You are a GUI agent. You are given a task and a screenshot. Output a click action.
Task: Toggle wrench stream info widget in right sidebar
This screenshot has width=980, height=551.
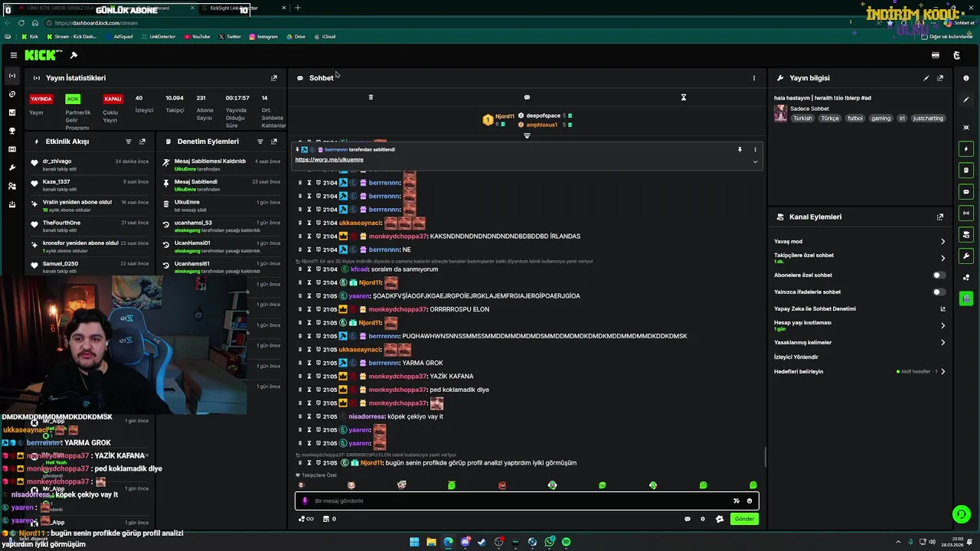[x=966, y=256]
